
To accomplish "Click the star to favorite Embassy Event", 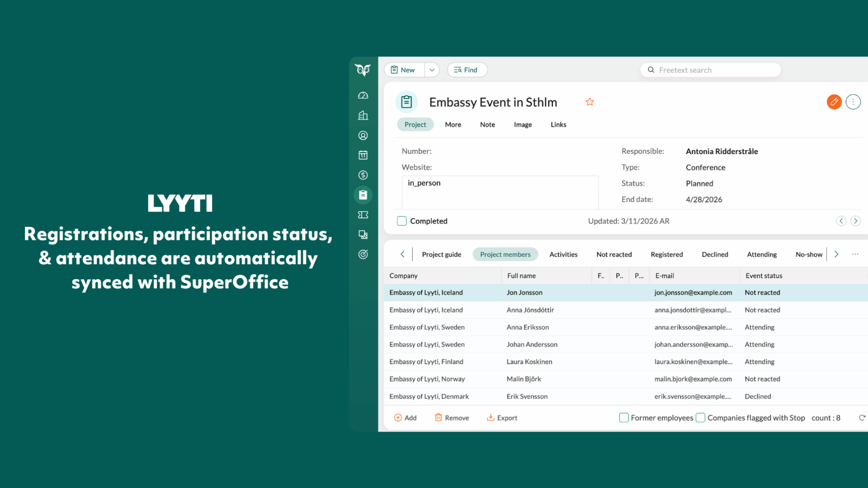I will (x=590, y=102).
